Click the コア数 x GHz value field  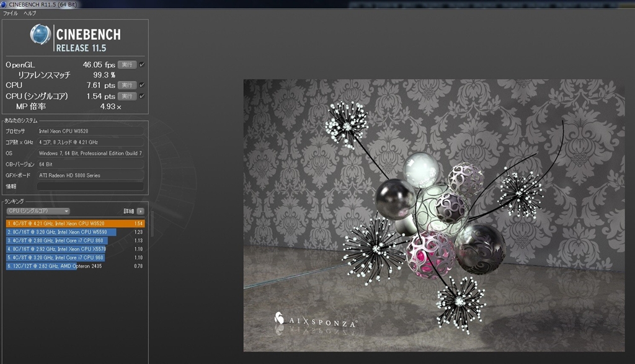pyautogui.click(x=91, y=142)
